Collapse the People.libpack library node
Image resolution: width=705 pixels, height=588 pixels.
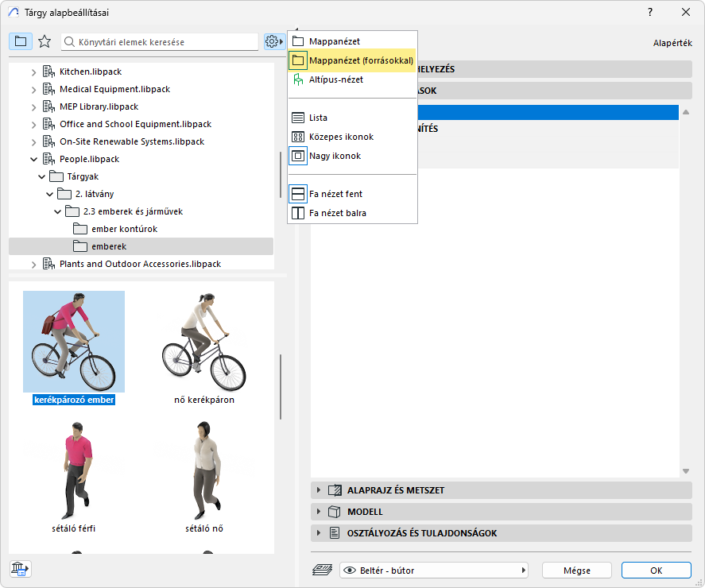(x=33, y=159)
